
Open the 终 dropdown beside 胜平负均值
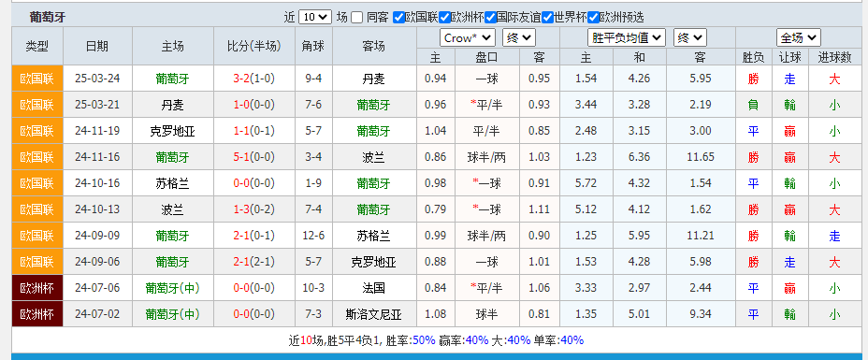[x=689, y=38]
